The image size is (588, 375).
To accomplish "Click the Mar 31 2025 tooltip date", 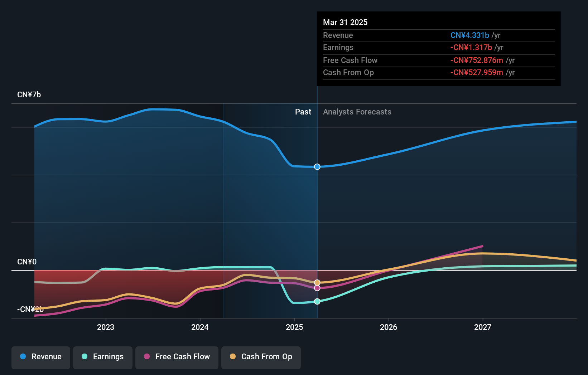I will (x=345, y=22).
